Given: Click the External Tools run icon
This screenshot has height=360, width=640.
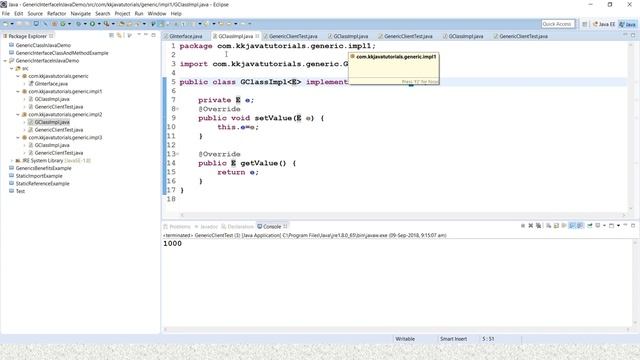Looking at the screenshot, I should [107, 24].
